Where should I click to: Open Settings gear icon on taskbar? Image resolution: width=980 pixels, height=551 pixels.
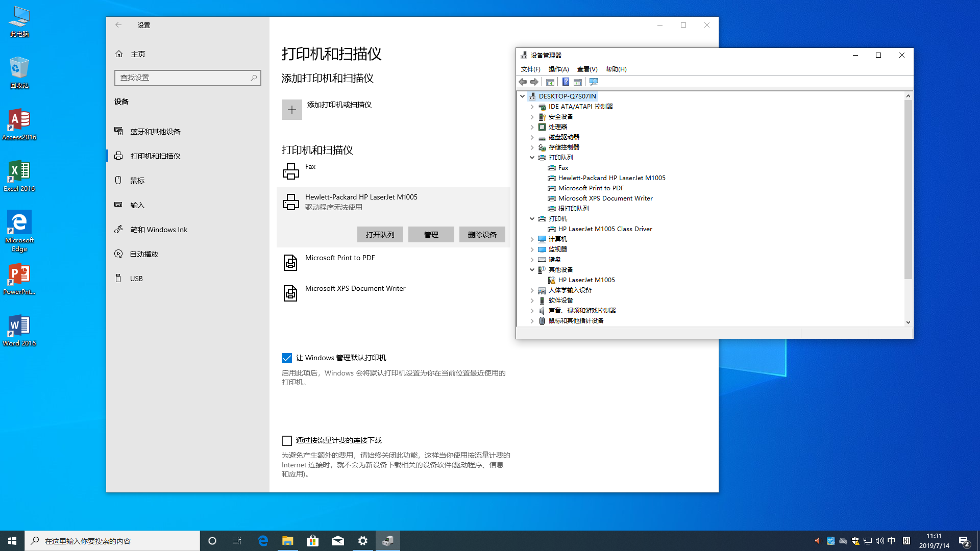tap(362, 541)
